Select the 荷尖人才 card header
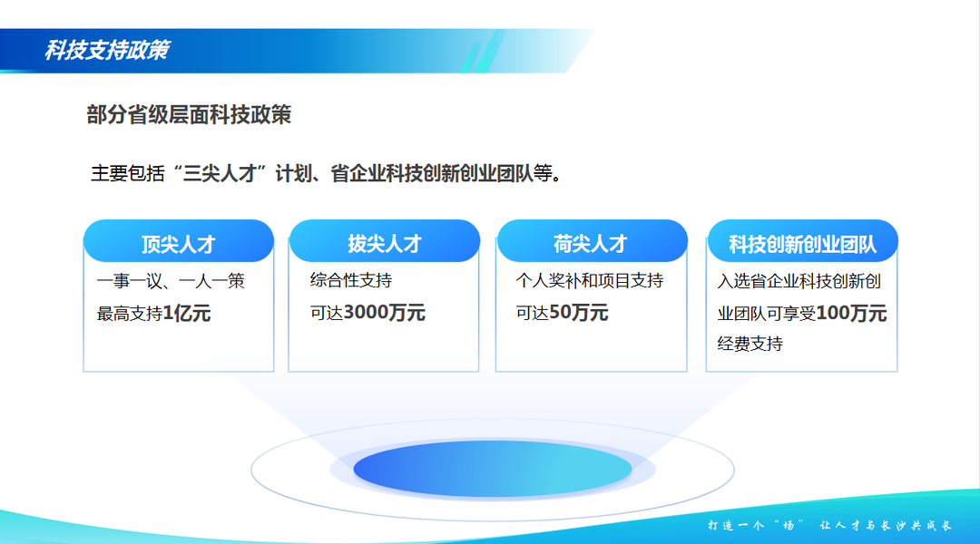Viewport: 980px width, 544px height. (591, 242)
